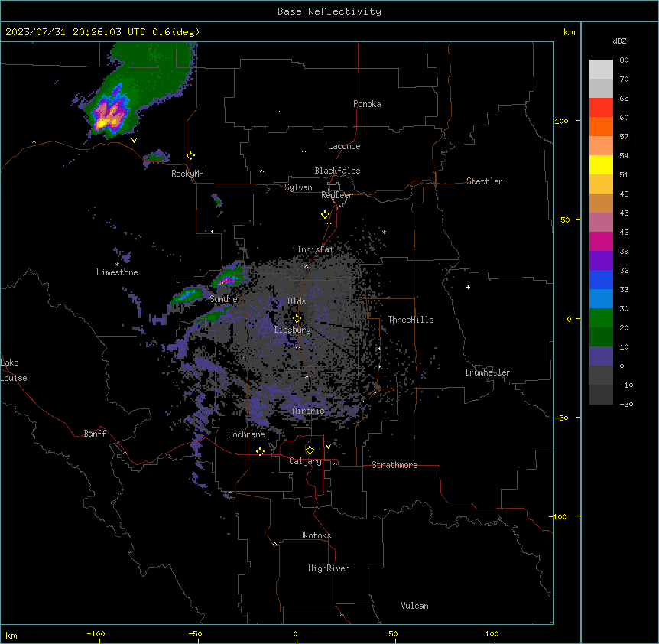Screen dimensions: 659x644
Task: Click the blue 36 dBZ legend swatch
Action: [601, 279]
